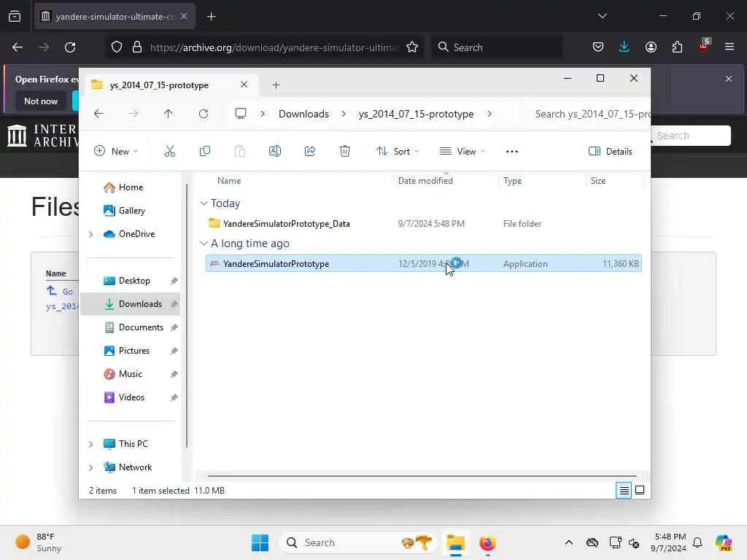Click the Firefox toolbar Search field

pyautogui.click(x=497, y=47)
